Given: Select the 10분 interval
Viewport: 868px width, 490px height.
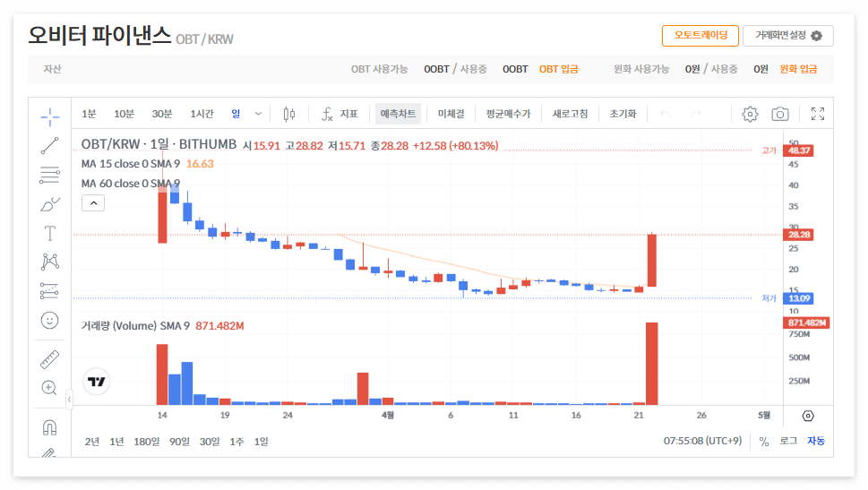Looking at the screenshot, I should coord(124,114).
